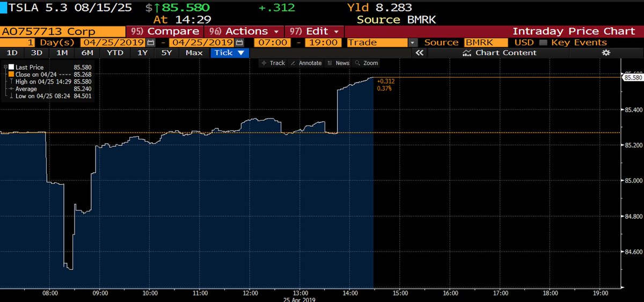Activate the Annotate drawing tool
This screenshot has height=302, width=644.
tap(306, 63)
